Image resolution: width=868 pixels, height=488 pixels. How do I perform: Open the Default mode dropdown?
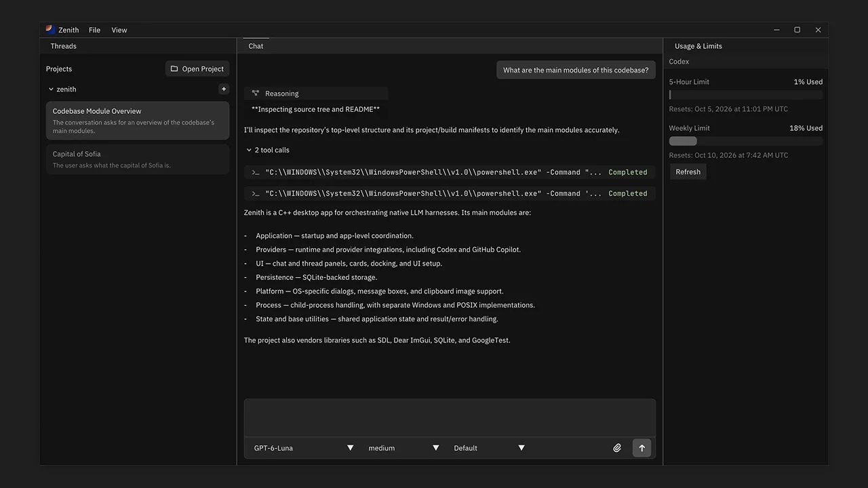489,448
